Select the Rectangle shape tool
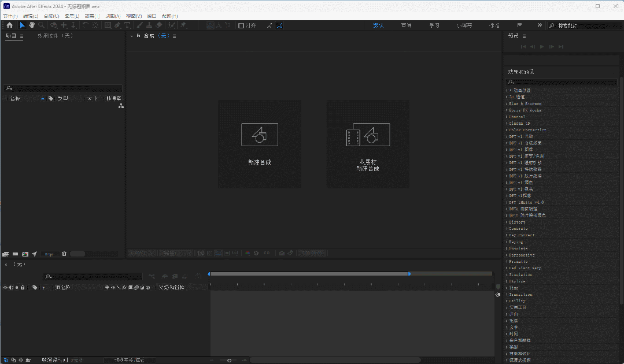This screenshot has height=364, width=624. coord(108,25)
